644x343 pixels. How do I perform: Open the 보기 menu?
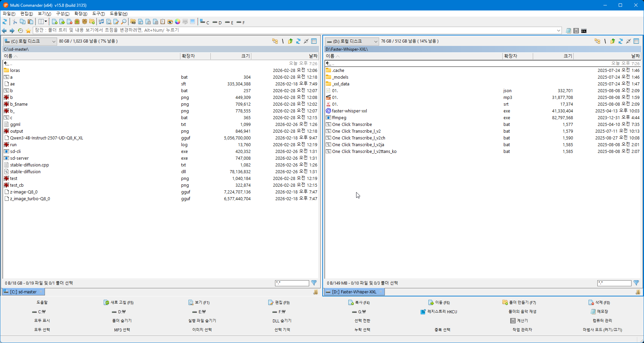pos(44,14)
